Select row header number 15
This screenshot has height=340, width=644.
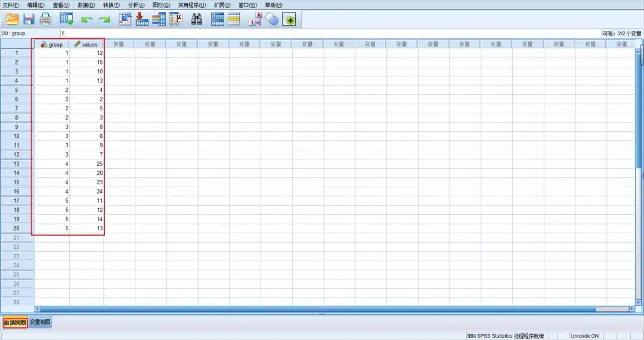(x=17, y=183)
